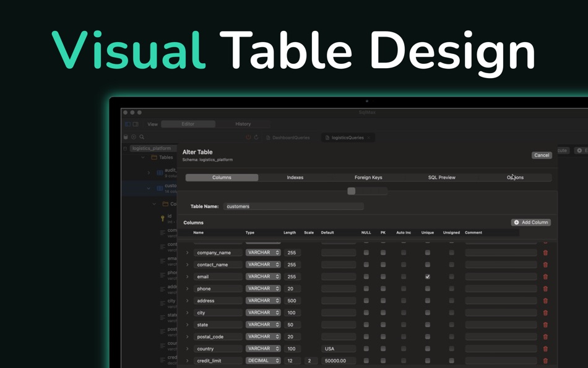
Task: Check PK checkbox for contact_name row
Action: (x=383, y=265)
